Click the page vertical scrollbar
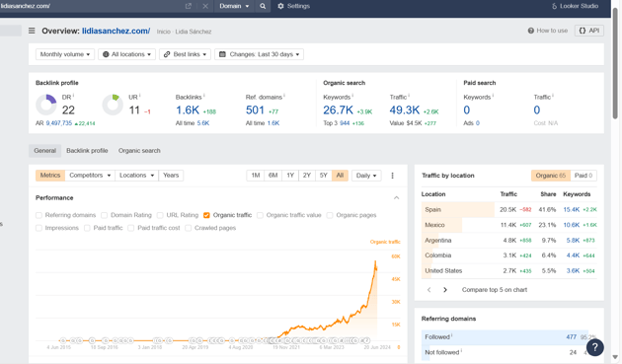 point(615,63)
